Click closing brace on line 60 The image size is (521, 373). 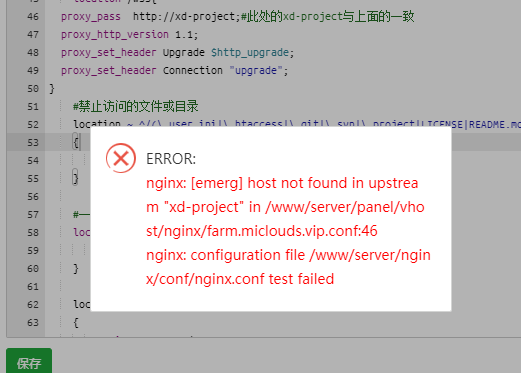click(x=76, y=268)
